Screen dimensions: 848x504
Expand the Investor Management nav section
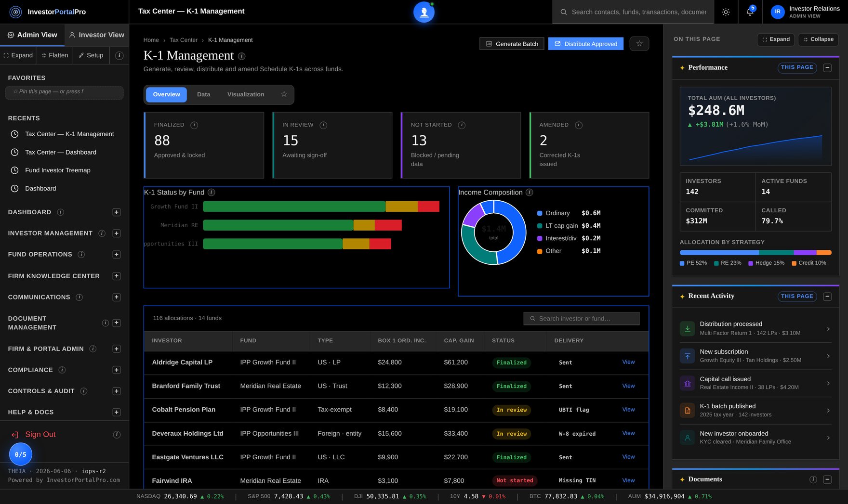coord(117,233)
